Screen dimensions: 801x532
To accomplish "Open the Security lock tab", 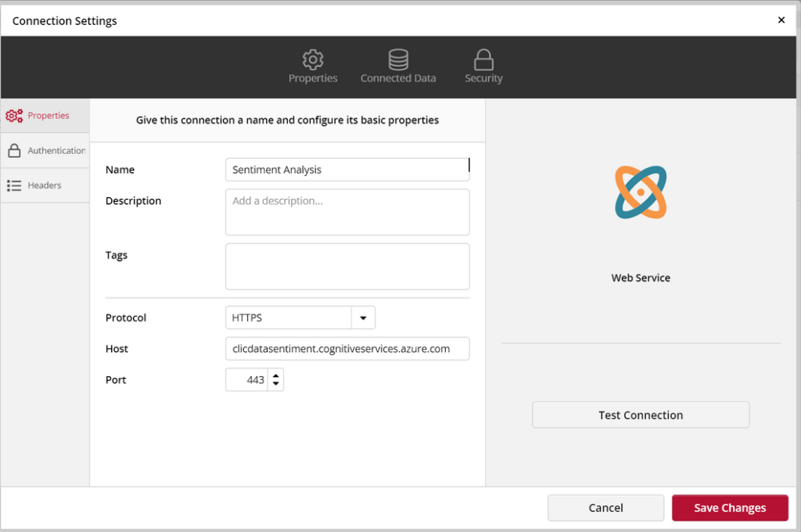I will click(x=483, y=66).
